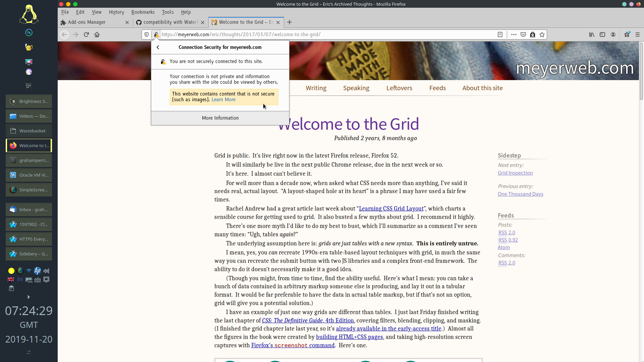Open the Help menu
Screen dimensions: 644x362
[x=186, y=12]
